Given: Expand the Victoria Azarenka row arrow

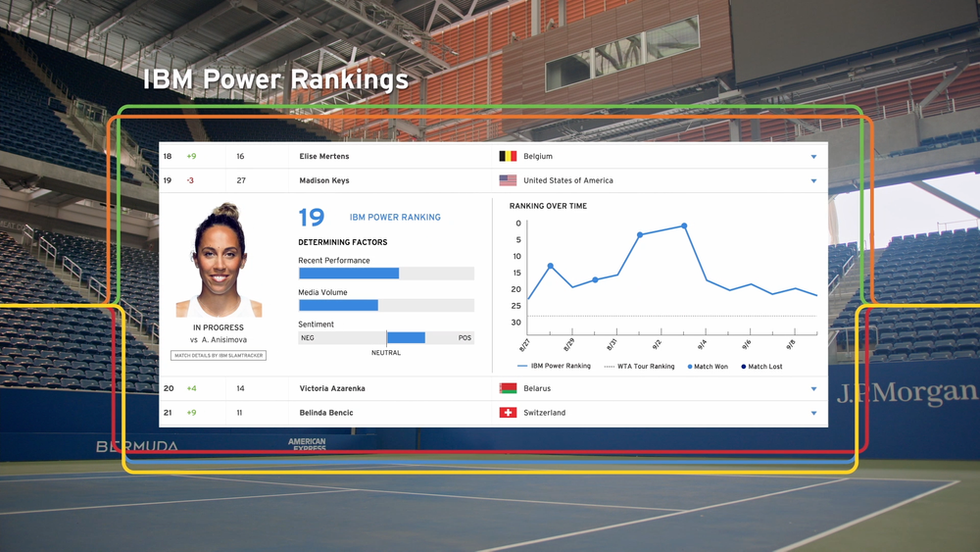Looking at the screenshot, I should coord(813,389).
